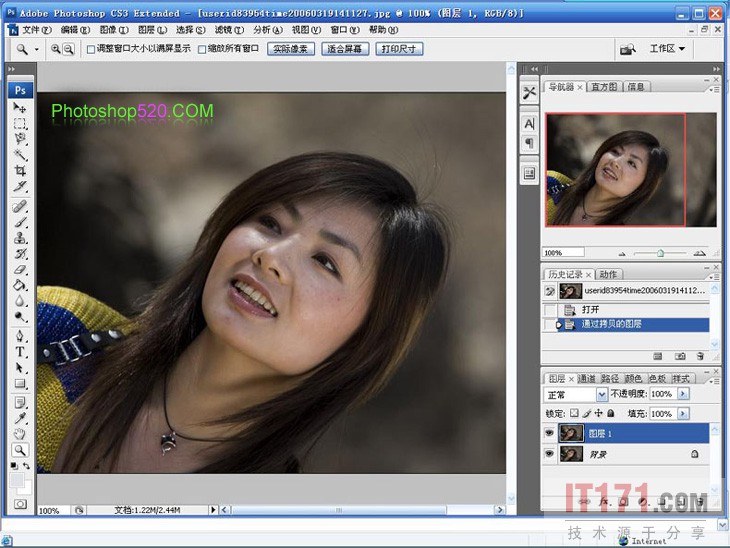Click the 适合屏幕 button
This screenshot has height=548, width=730.
[345, 49]
